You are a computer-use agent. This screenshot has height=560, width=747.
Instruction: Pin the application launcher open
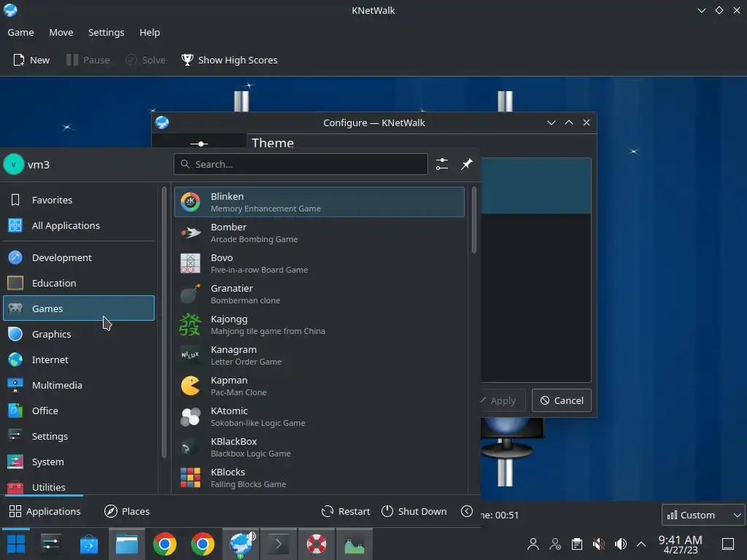coord(466,164)
